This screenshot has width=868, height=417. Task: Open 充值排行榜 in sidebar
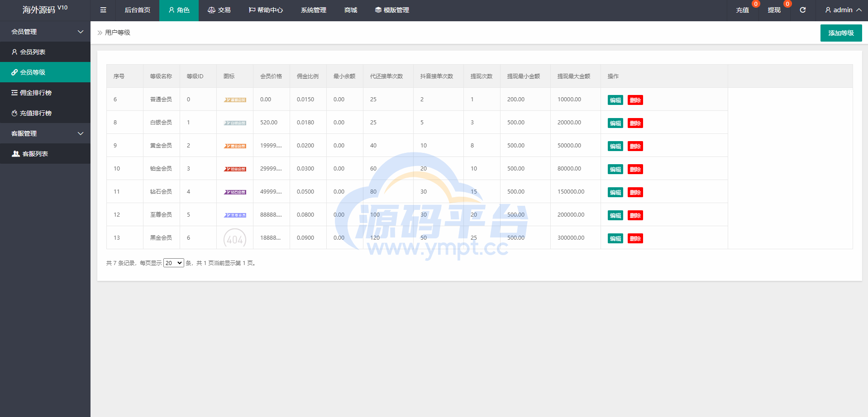(x=45, y=113)
